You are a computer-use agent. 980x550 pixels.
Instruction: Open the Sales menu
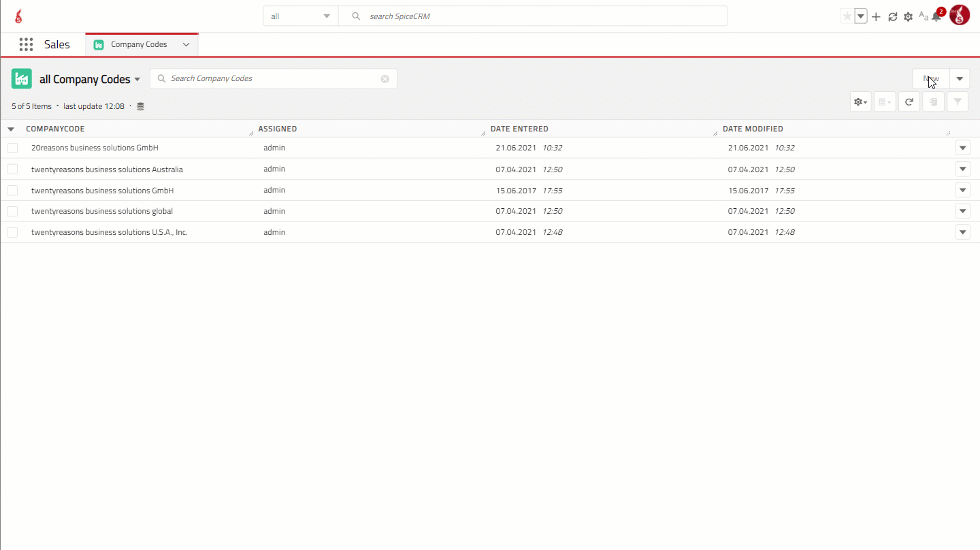point(56,44)
